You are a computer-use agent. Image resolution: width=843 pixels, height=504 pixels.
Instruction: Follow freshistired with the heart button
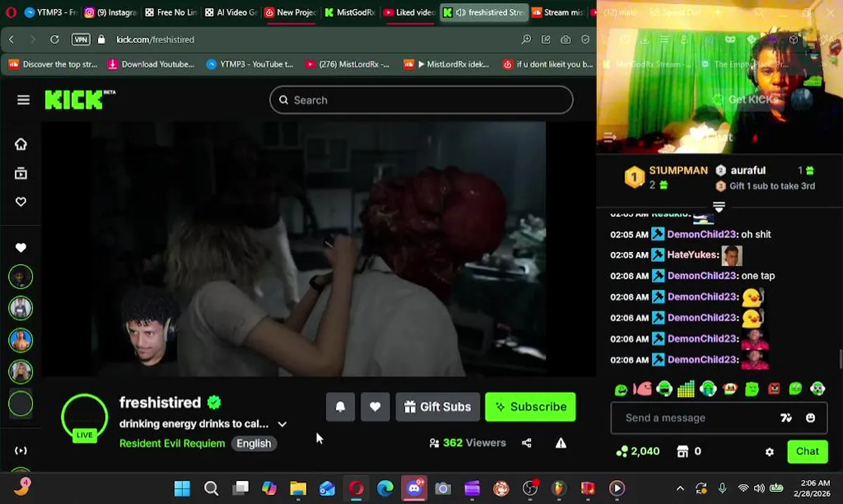(375, 407)
